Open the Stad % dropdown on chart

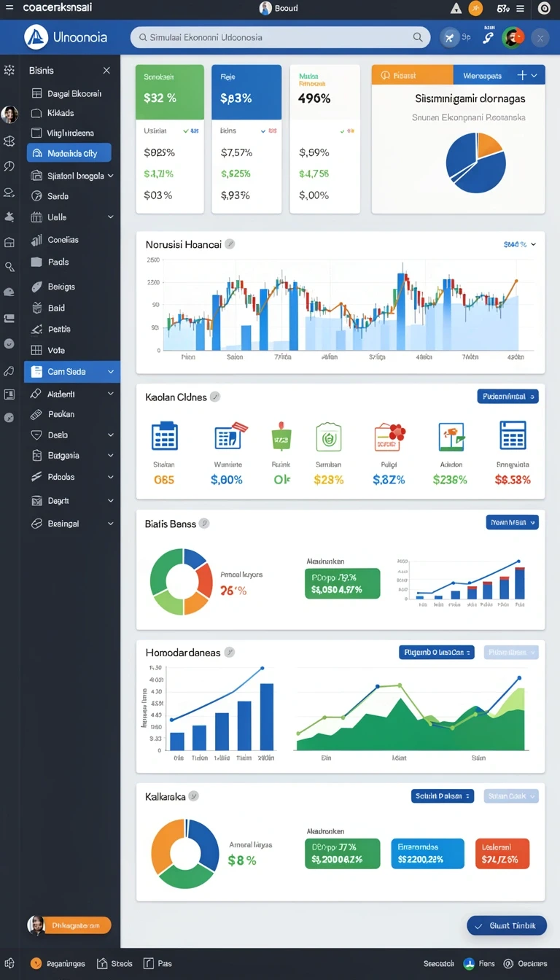520,244
